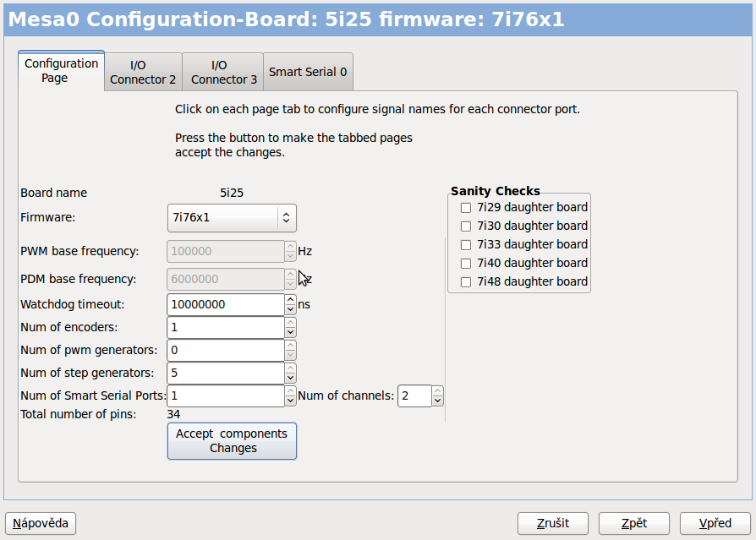Enable the 7i29 daughter board checkbox
This screenshot has height=540, width=756.
coord(465,207)
